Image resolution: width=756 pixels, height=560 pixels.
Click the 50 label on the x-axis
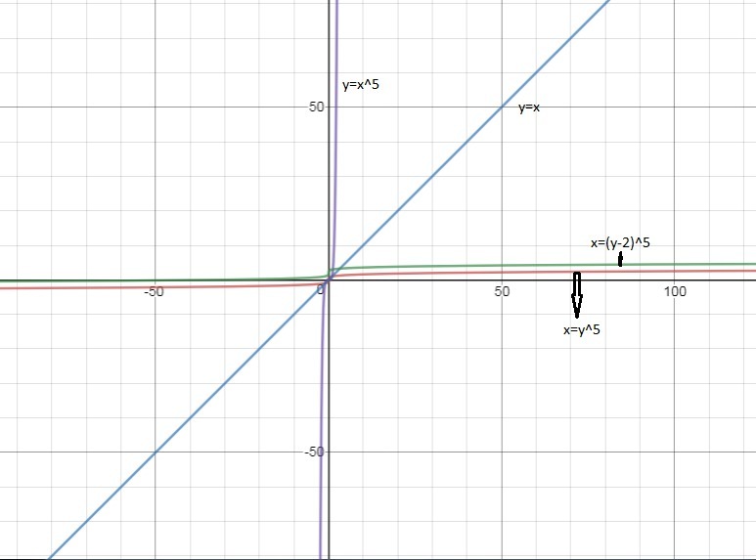pos(502,291)
